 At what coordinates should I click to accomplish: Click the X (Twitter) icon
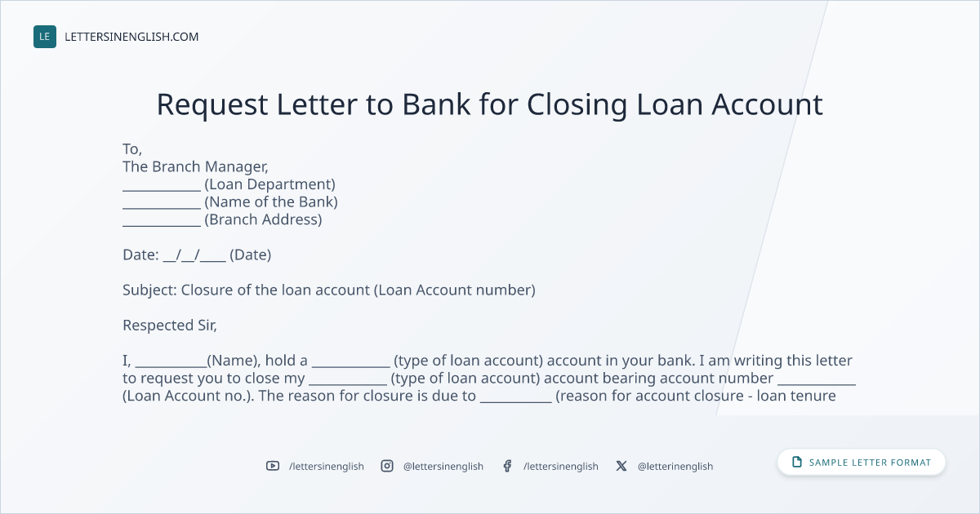click(621, 466)
